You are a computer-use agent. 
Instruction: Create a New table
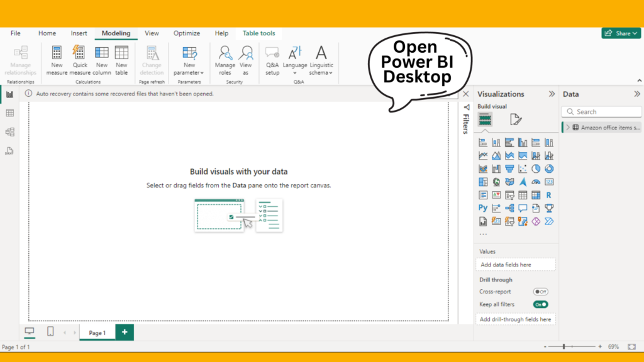click(x=121, y=60)
